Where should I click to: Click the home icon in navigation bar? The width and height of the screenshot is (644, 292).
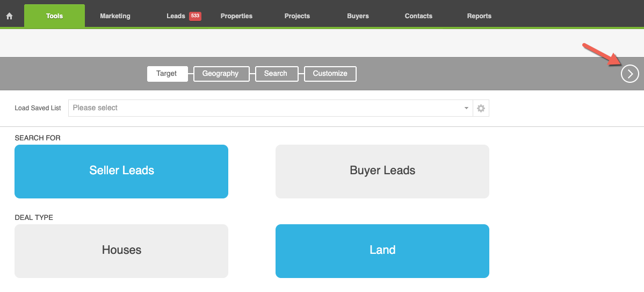[x=9, y=16]
